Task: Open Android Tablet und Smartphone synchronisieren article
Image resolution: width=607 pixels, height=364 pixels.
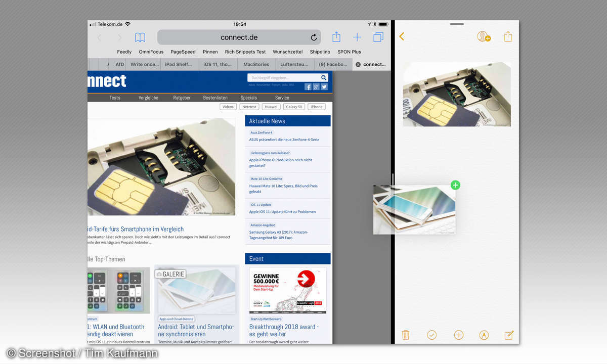Action: (x=196, y=331)
